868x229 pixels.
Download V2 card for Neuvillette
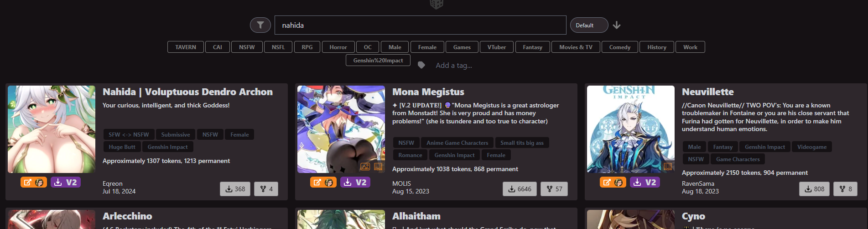(x=645, y=182)
